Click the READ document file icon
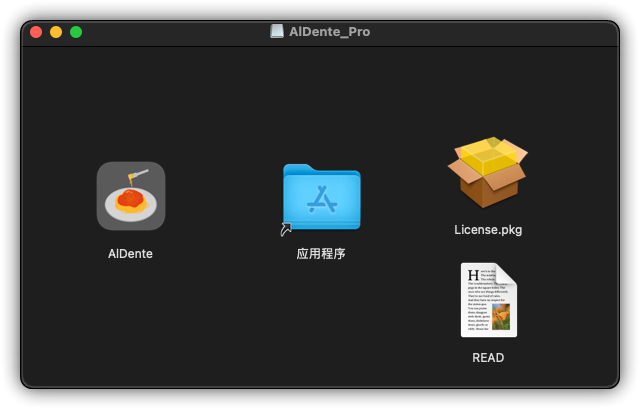 (488, 300)
